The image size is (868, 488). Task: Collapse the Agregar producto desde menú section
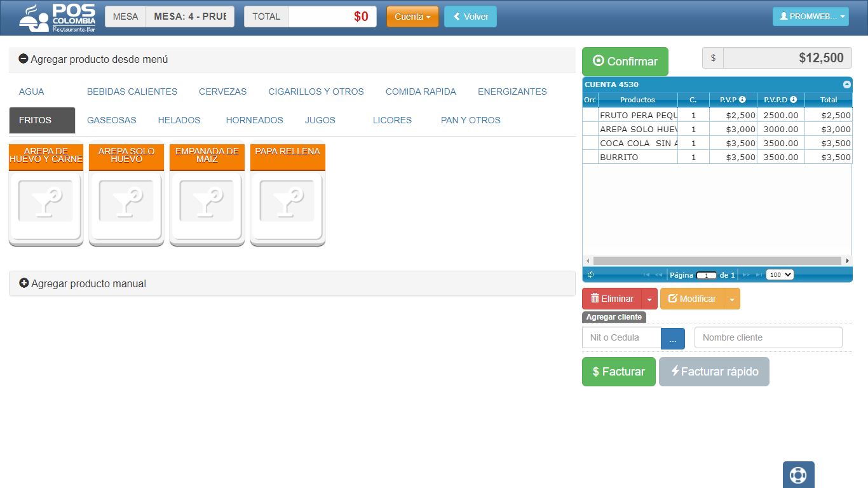[x=93, y=59]
